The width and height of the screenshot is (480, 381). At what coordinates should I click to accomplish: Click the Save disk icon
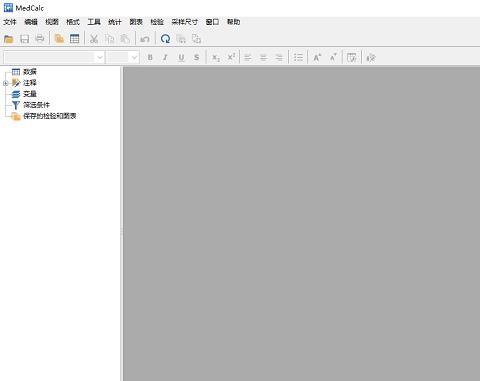click(x=24, y=39)
